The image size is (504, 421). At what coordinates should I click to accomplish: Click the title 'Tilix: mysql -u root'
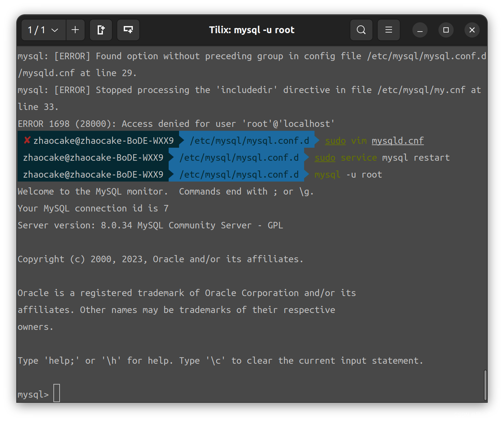pos(252,30)
